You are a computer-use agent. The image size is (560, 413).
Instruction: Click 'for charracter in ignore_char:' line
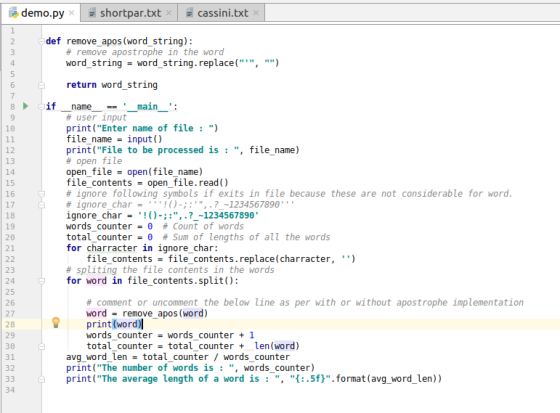coord(142,248)
